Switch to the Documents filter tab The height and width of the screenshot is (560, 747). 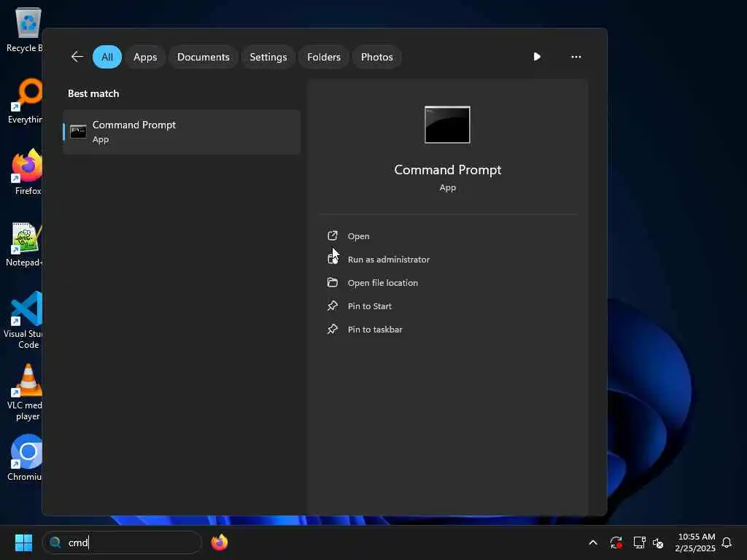[204, 57]
